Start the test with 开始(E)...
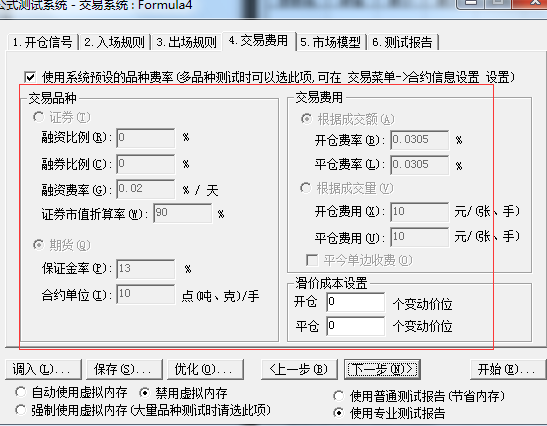 tap(508, 369)
